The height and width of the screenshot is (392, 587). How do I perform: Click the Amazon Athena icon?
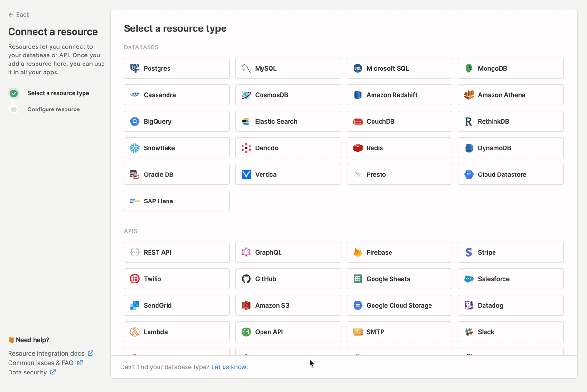(469, 95)
